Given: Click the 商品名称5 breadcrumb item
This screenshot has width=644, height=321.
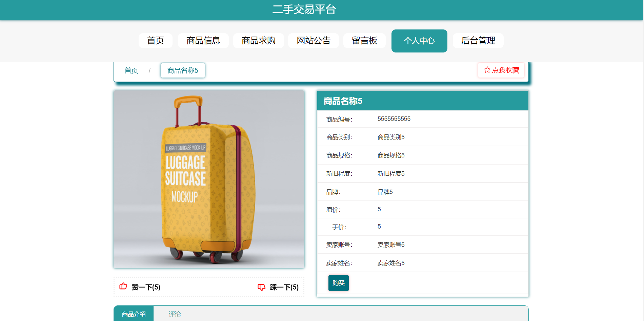Looking at the screenshot, I should pos(183,70).
